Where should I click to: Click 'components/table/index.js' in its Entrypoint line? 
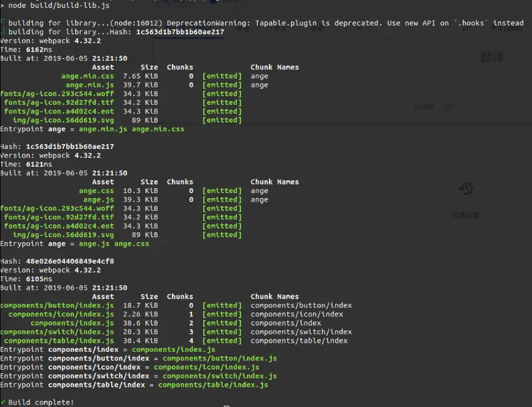(x=213, y=384)
